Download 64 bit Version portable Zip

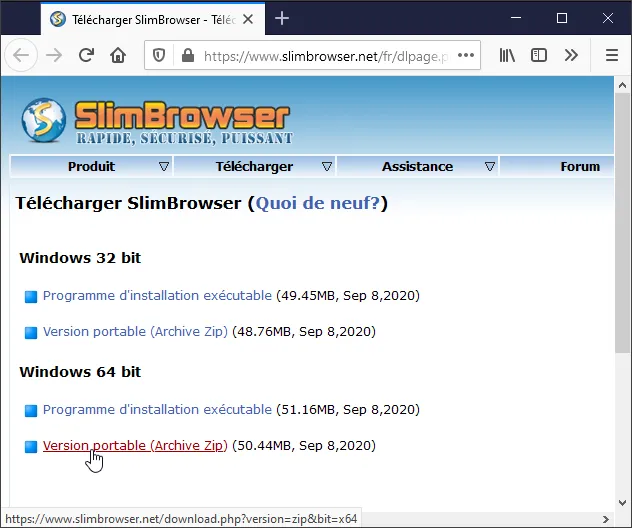click(x=135, y=446)
